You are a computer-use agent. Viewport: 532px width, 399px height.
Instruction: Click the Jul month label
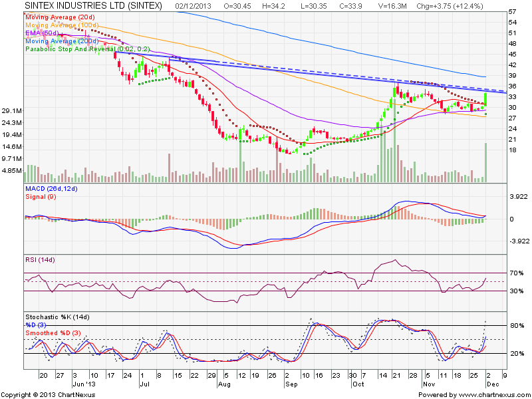[144, 384]
